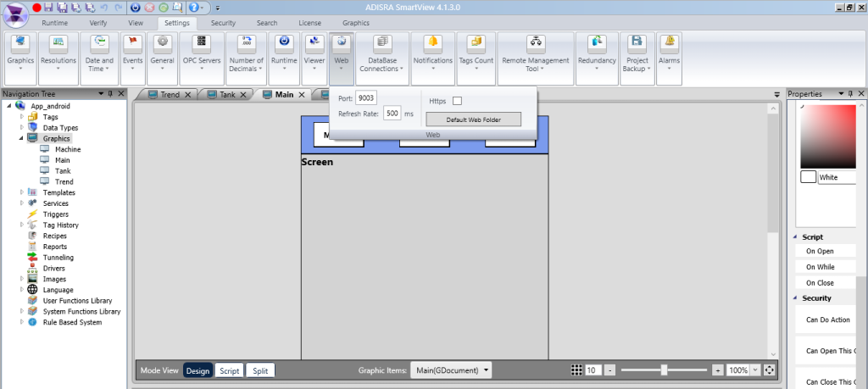Click the zoom slider handle

[x=664, y=370]
